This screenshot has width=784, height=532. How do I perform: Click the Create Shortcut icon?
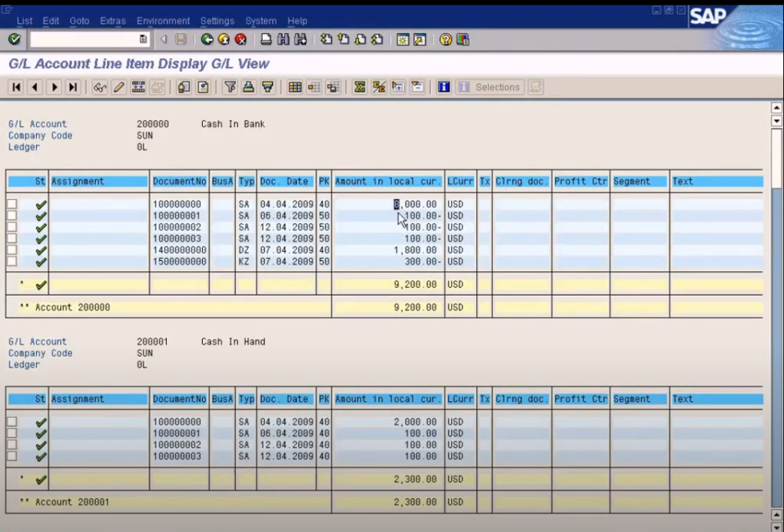(420, 40)
